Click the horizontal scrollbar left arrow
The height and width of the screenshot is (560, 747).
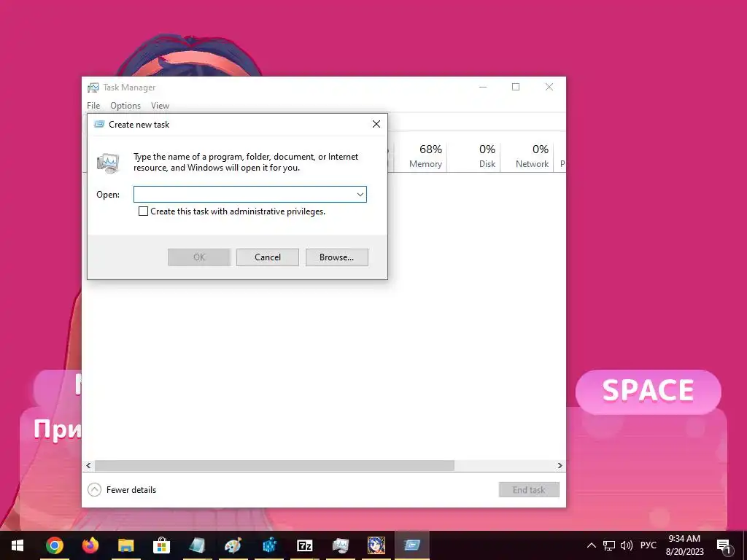click(x=88, y=465)
